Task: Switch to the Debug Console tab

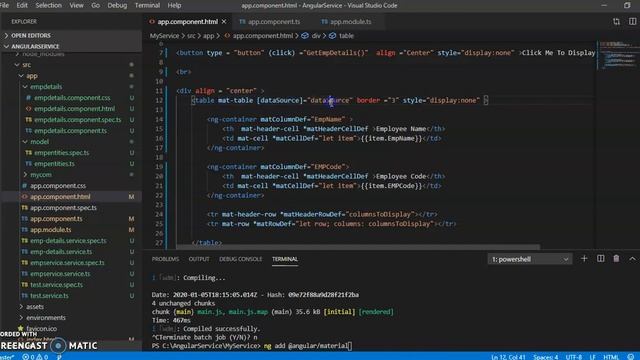Action: pyautogui.click(x=240, y=259)
